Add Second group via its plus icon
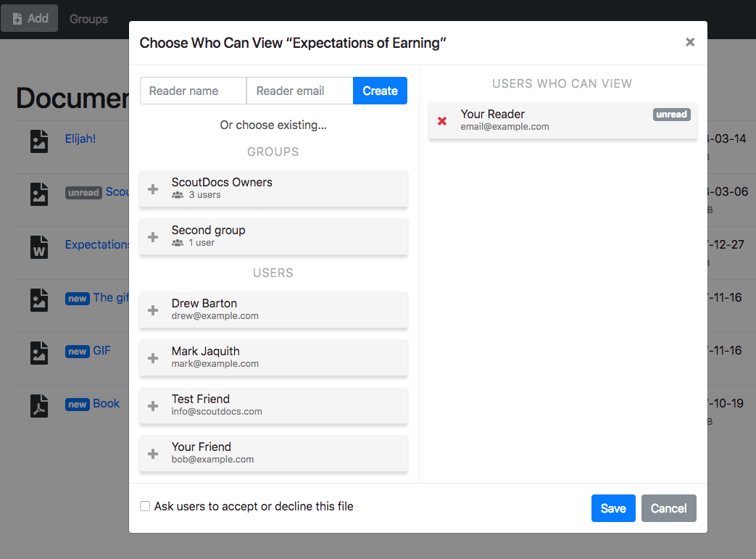The width and height of the screenshot is (756, 559). (x=153, y=237)
